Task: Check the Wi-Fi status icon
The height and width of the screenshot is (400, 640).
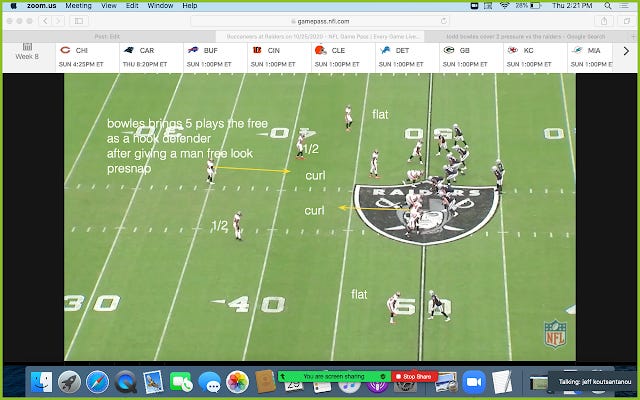Action: coord(504,6)
